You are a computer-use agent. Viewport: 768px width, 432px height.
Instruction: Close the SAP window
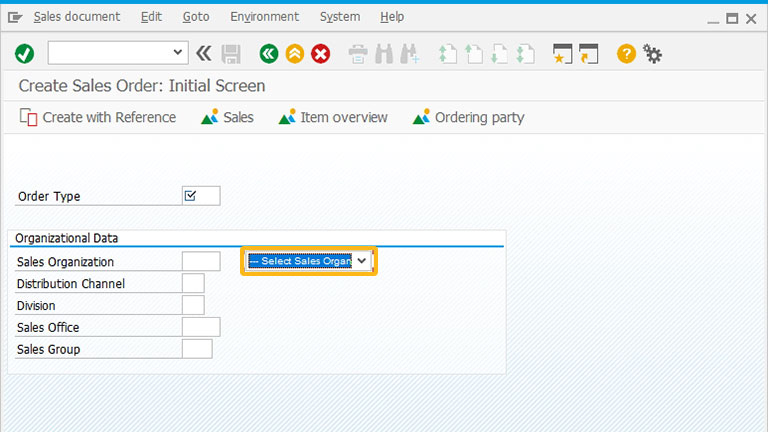tap(751, 19)
